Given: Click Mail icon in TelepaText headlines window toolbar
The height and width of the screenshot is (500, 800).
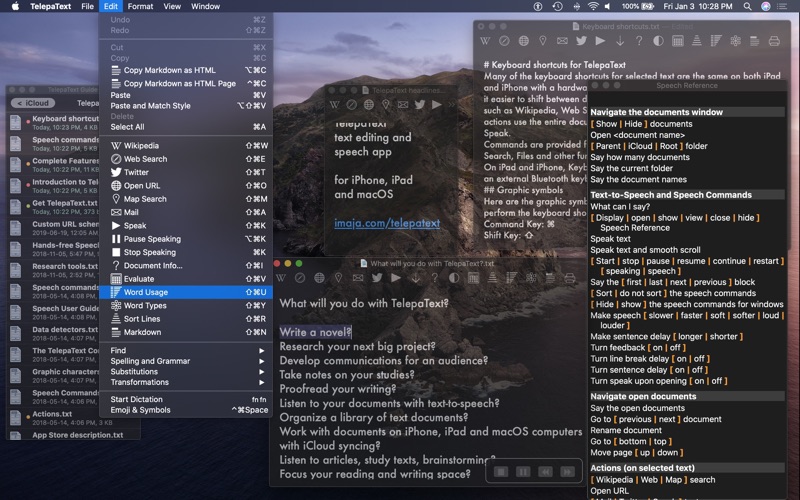Looking at the screenshot, I should 403,105.
